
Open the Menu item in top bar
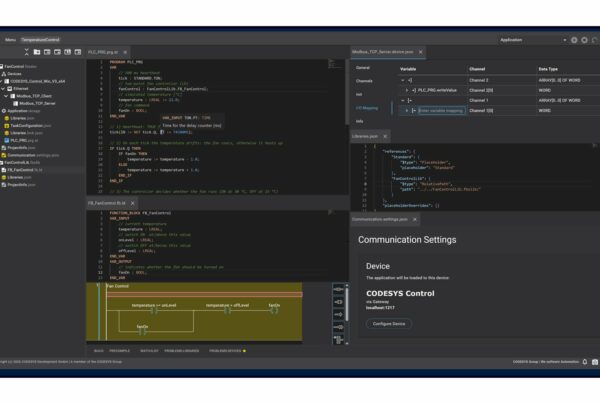pos(10,40)
